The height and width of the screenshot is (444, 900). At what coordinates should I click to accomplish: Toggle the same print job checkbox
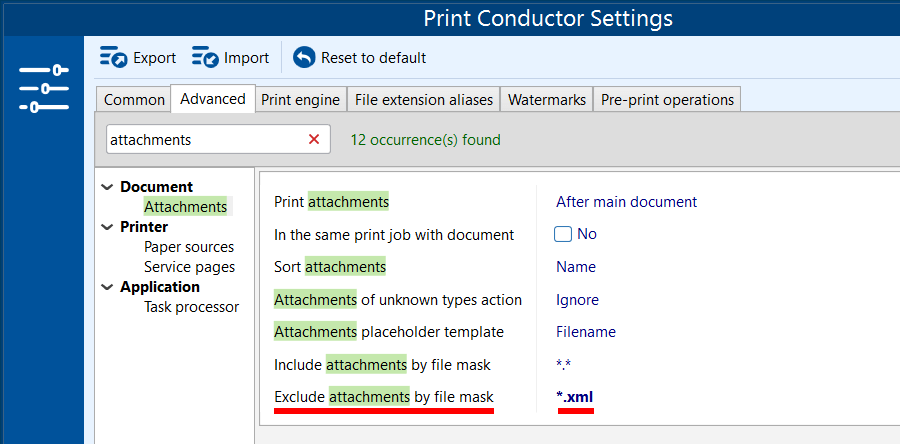point(563,234)
